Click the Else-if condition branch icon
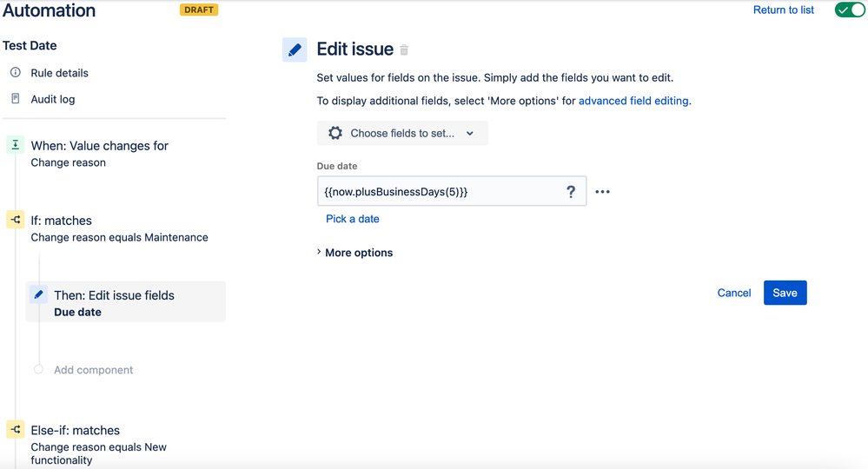 click(x=16, y=430)
